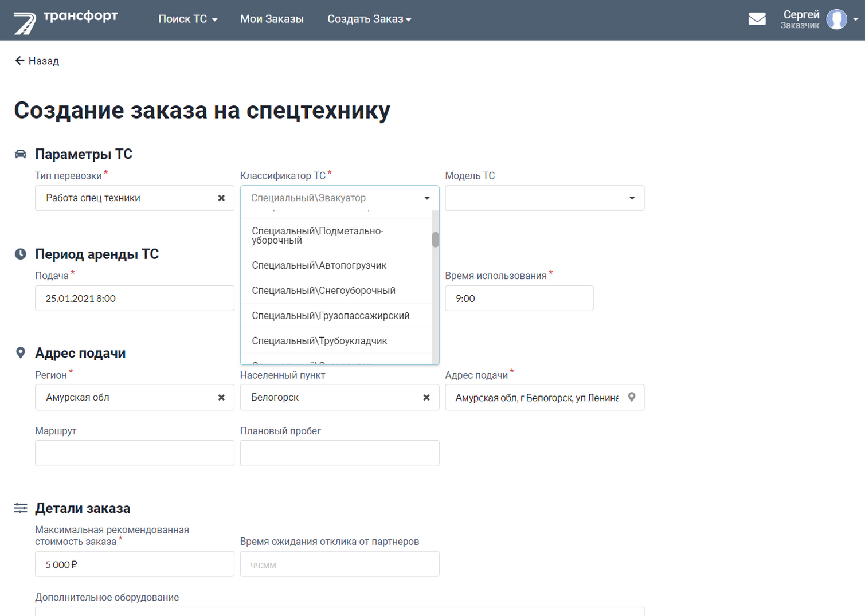
Task: Click the user avatar icon
Action: [x=836, y=19]
